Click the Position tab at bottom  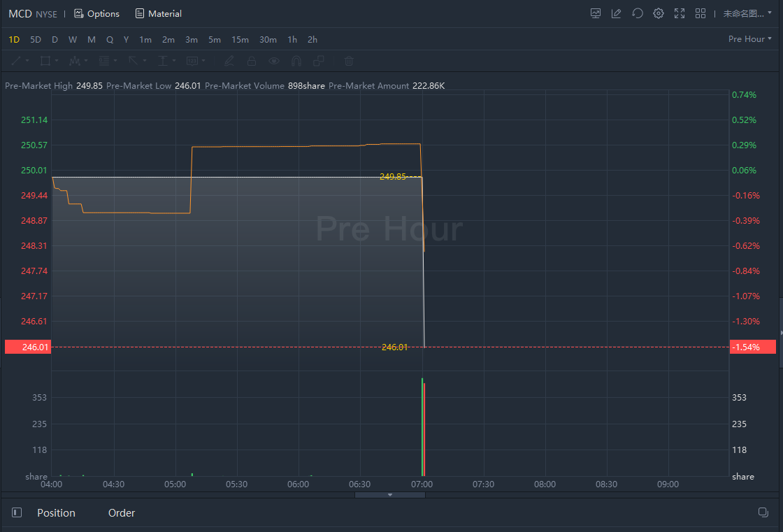pos(56,513)
